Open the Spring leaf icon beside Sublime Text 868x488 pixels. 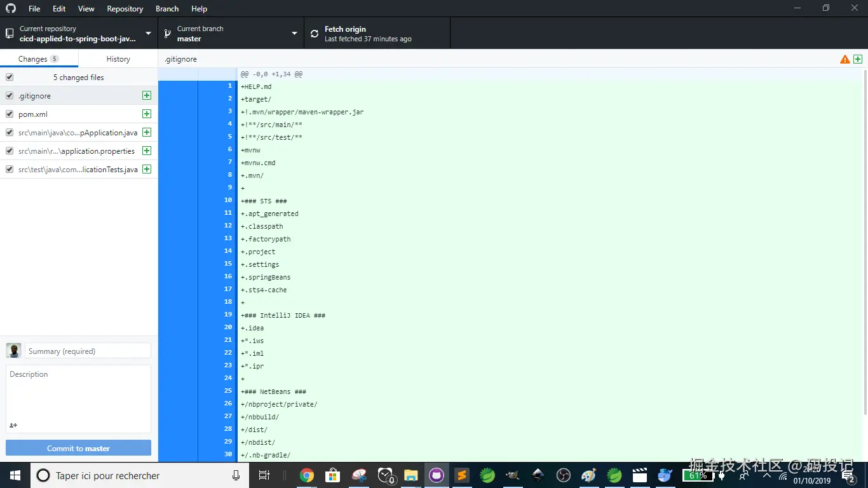(487, 475)
